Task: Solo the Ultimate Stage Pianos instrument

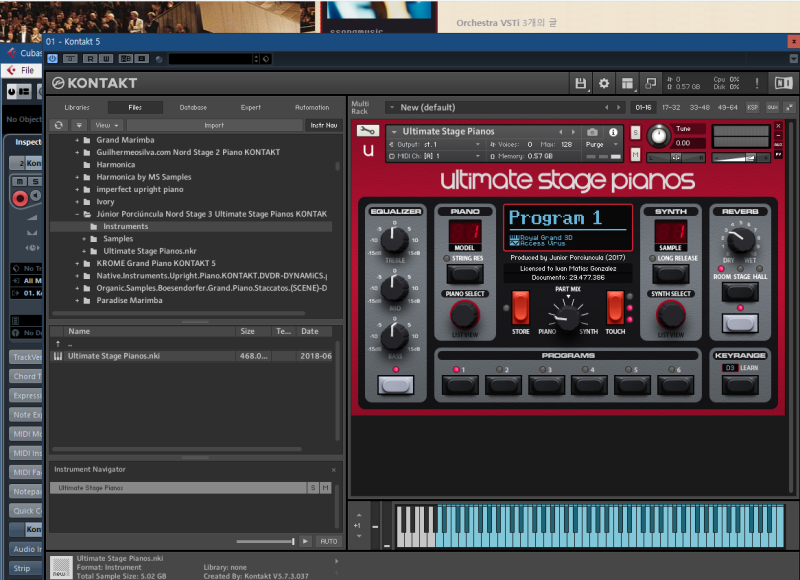Action: coord(636,132)
